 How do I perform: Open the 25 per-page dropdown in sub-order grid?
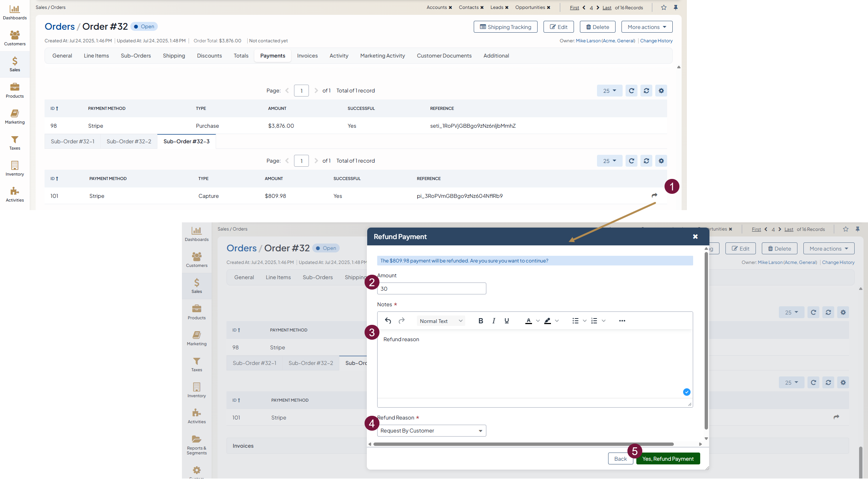tap(609, 161)
